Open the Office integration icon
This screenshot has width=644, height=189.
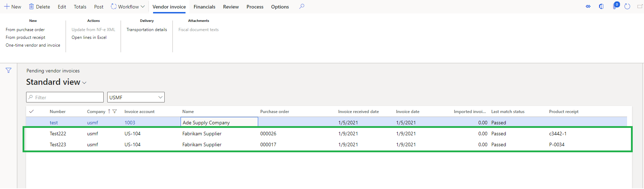[601, 6]
